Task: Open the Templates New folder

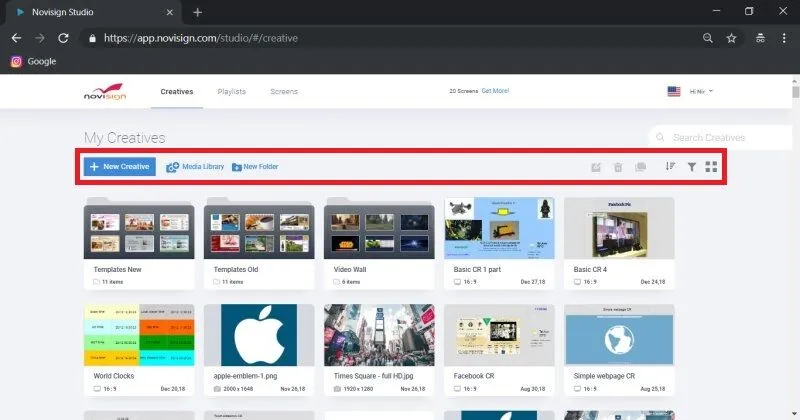Action: [139, 229]
